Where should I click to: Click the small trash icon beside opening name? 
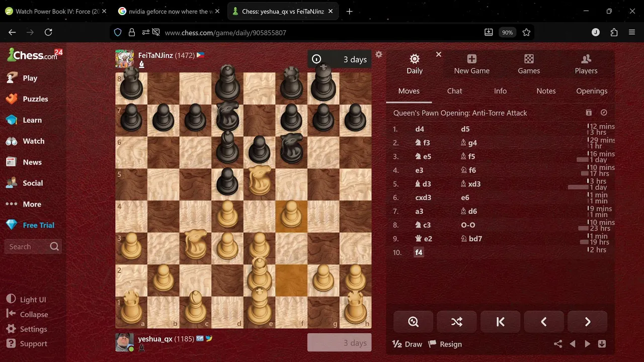pos(589,113)
